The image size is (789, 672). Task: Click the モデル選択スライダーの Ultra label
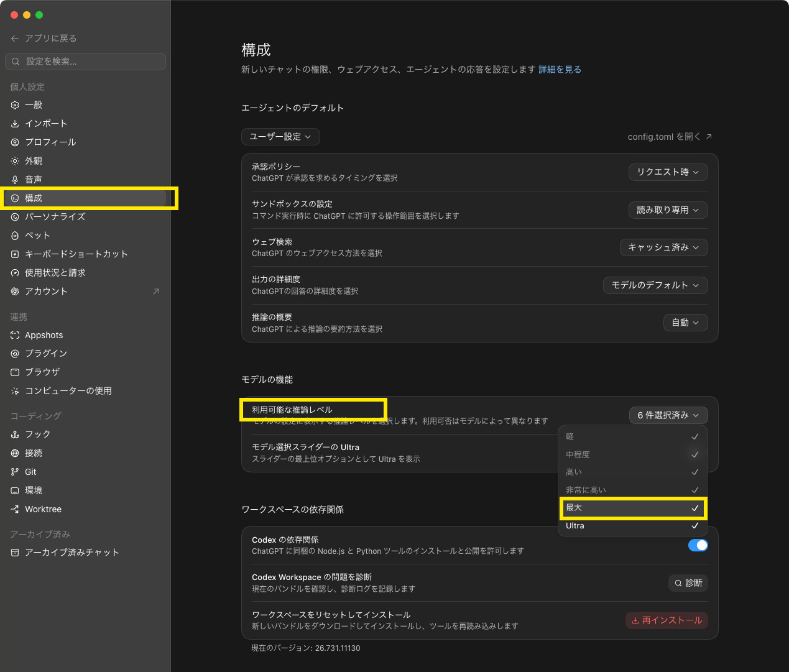point(305,448)
